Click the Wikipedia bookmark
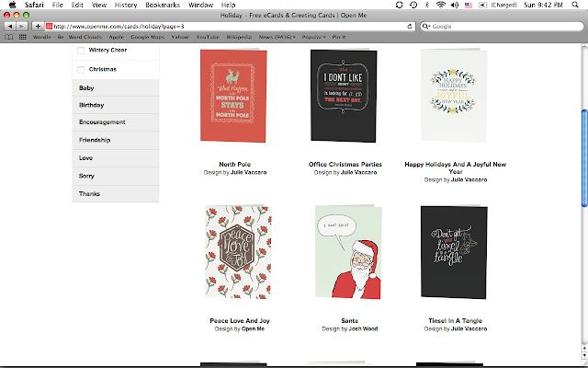Image resolution: width=588 pixels, height=368 pixels. (x=239, y=37)
